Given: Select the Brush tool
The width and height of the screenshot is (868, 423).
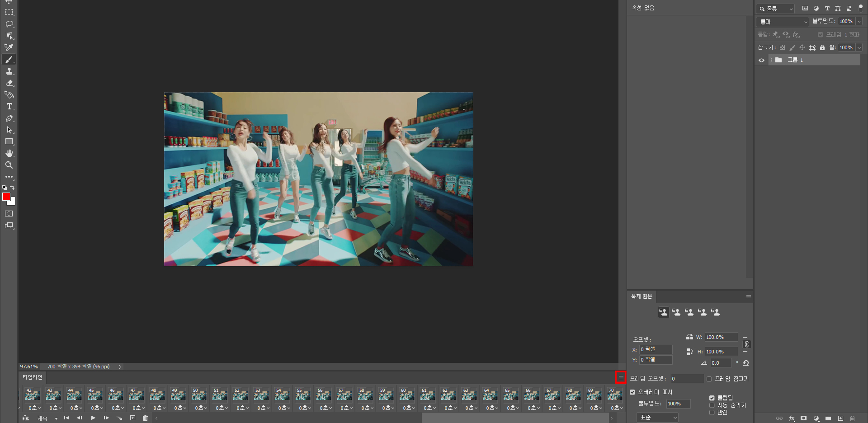Looking at the screenshot, I should [x=9, y=59].
